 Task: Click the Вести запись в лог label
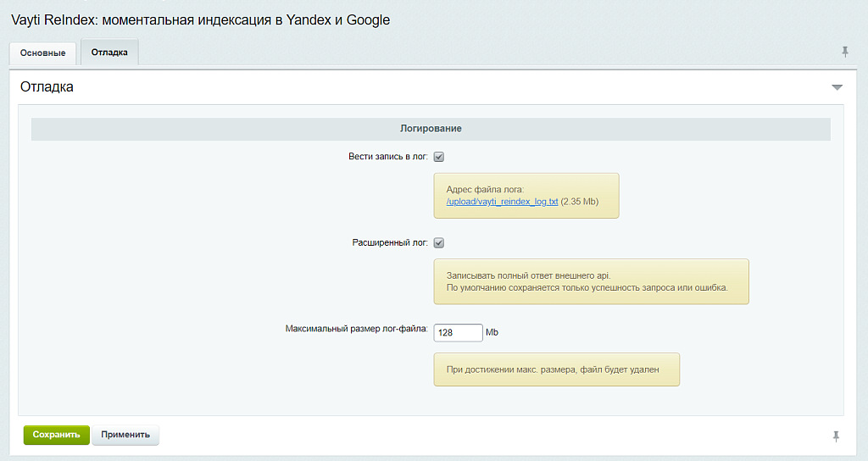click(387, 157)
